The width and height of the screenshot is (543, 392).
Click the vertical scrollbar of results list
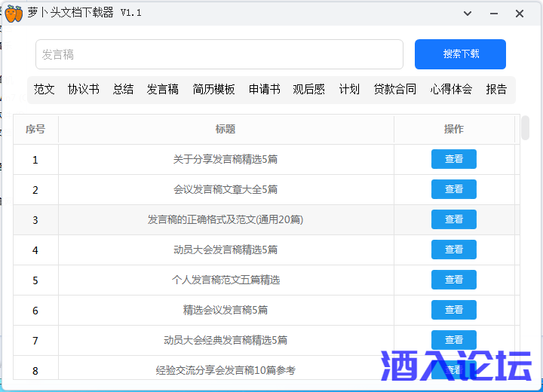tap(525, 128)
